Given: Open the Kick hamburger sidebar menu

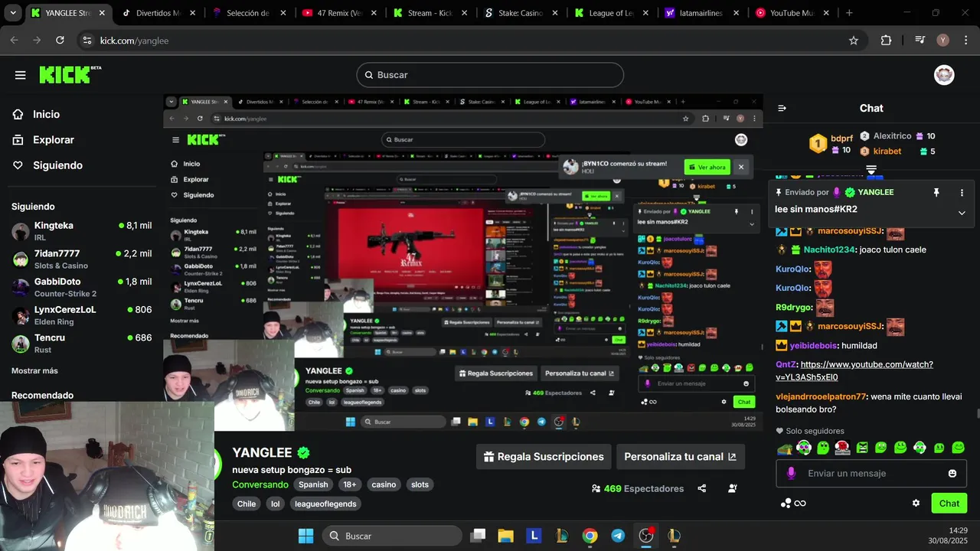Looking at the screenshot, I should coord(21,75).
